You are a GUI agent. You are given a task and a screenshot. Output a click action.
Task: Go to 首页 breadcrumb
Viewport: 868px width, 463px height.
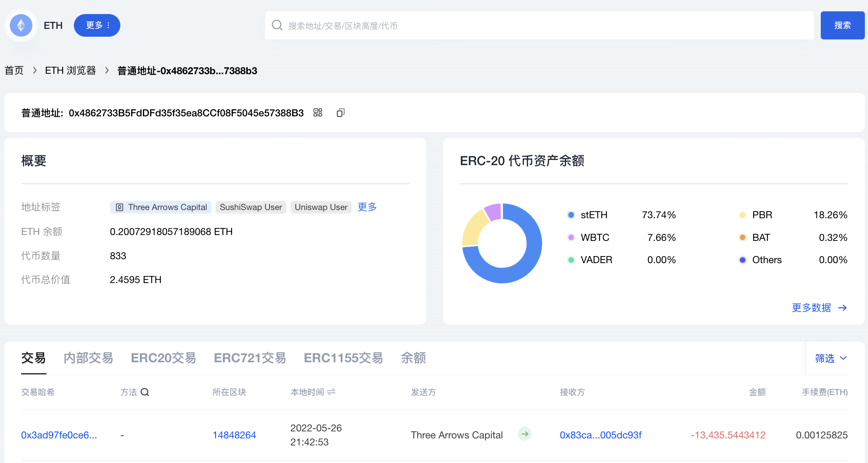14,71
